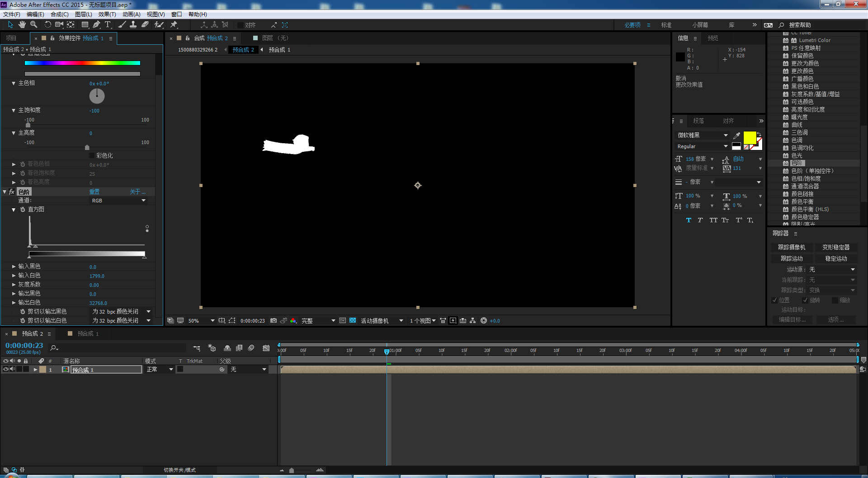Image resolution: width=868 pixels, height=478 pixels.
Task: Select the Eraser tool
Action: 145,25
